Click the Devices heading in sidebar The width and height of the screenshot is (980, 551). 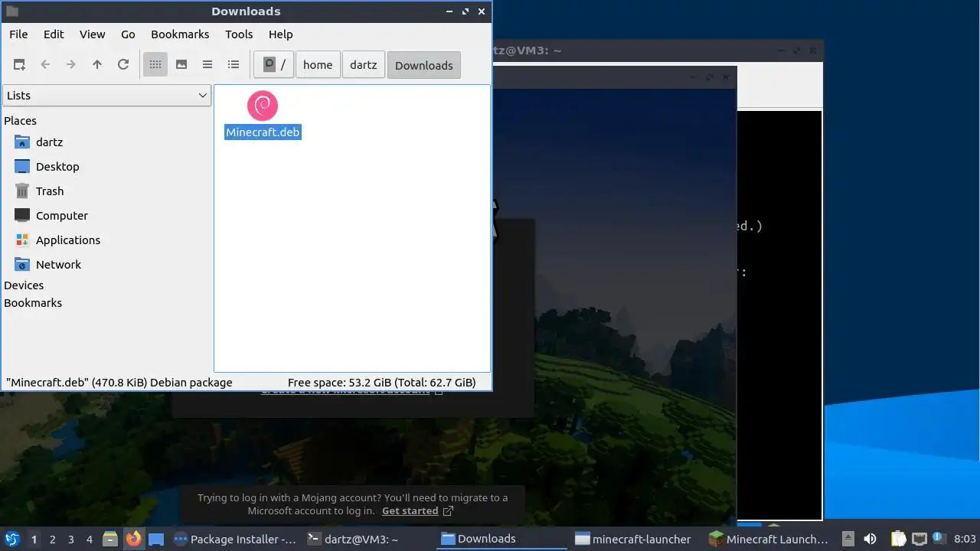(24, 285)
